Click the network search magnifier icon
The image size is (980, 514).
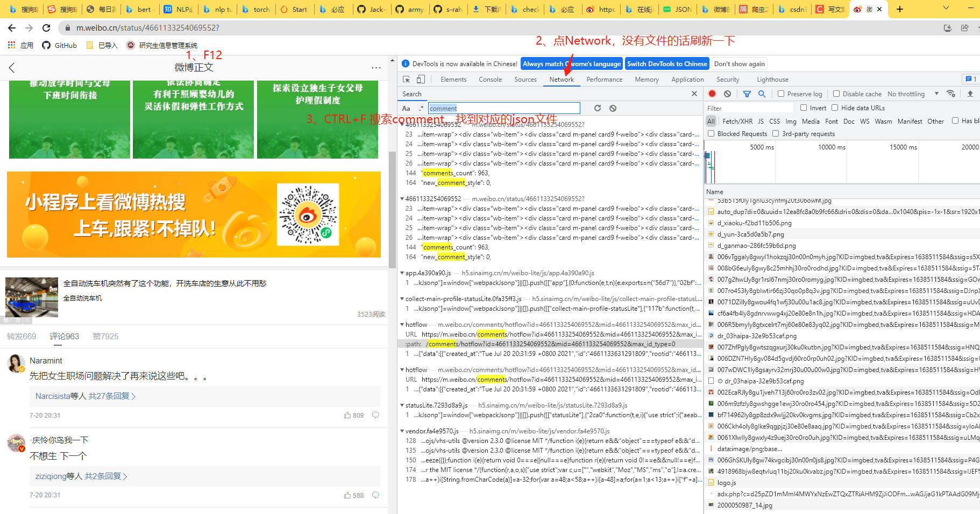tap(762, 94)
